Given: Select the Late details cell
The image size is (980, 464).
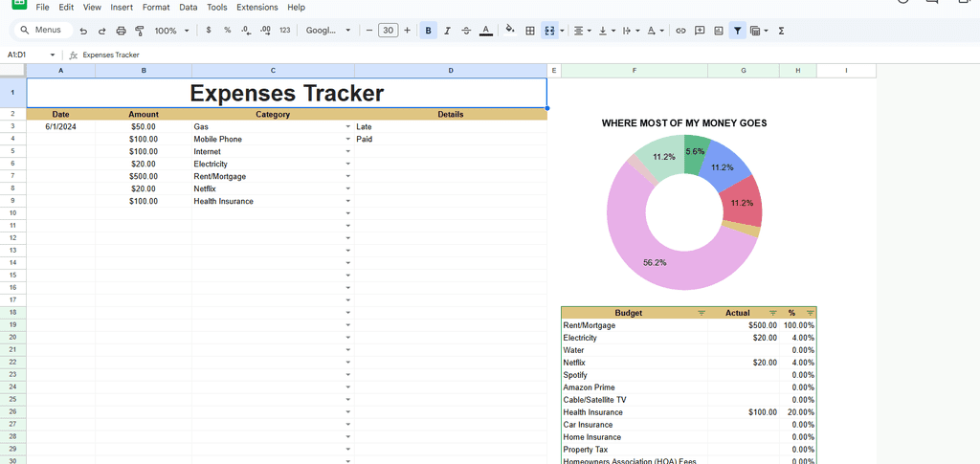Looking at the screenshot, I should [451, 127].
